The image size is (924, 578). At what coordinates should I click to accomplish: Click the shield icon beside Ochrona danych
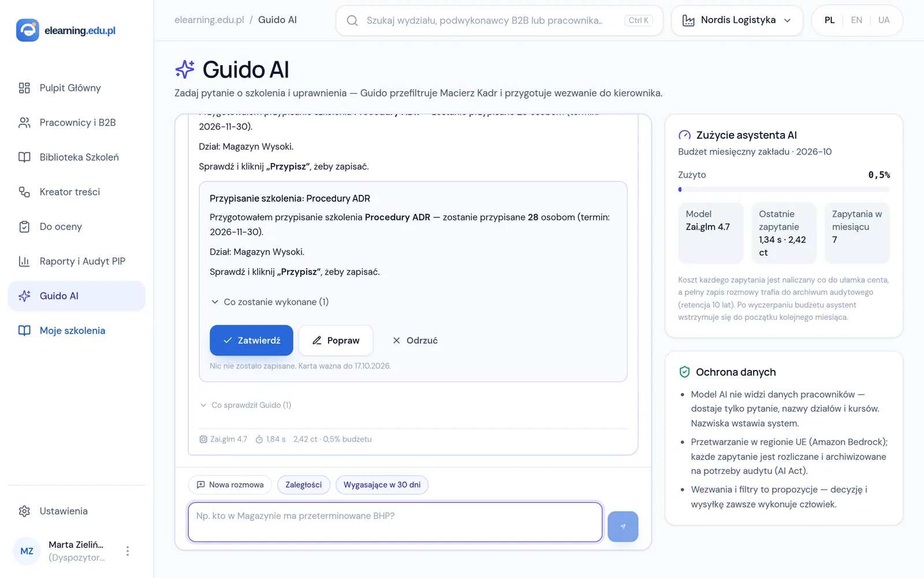click(x=684, y=372)
